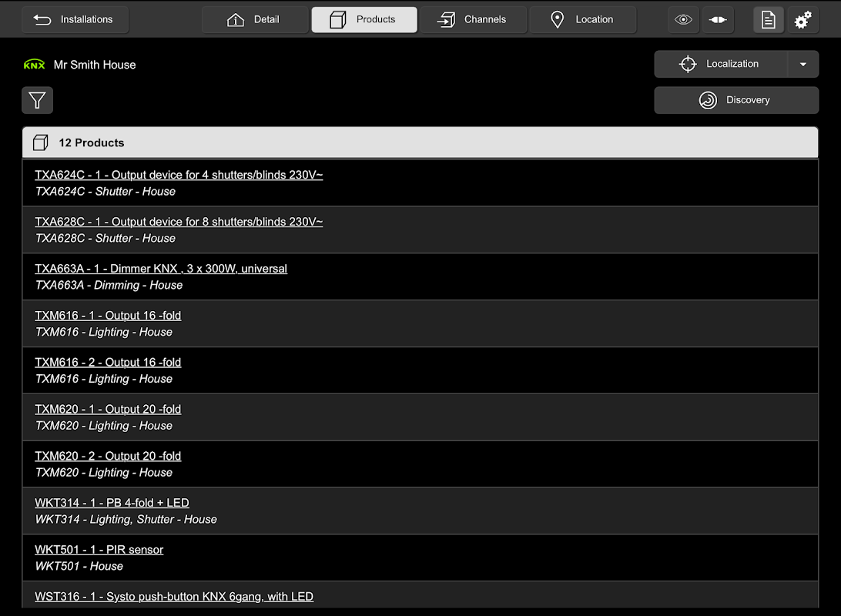Click 'Mr Smith House' title
The height and width of the screenshot is (616, 841).
95,65
